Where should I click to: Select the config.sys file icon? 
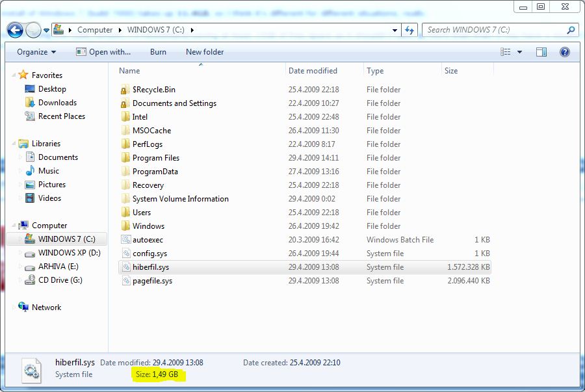coord(126,254)
